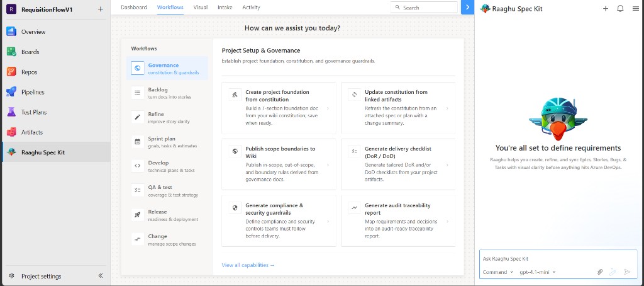Open the Repos sidebar icon
Screen dimensions: 644x286
pos(11,72)
